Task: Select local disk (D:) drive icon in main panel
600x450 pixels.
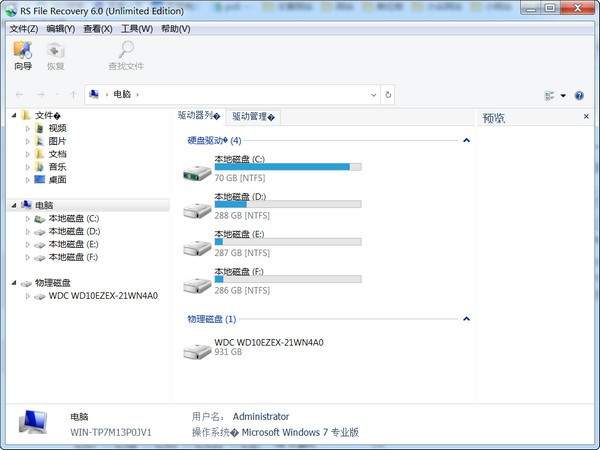Action: point(197,210)
